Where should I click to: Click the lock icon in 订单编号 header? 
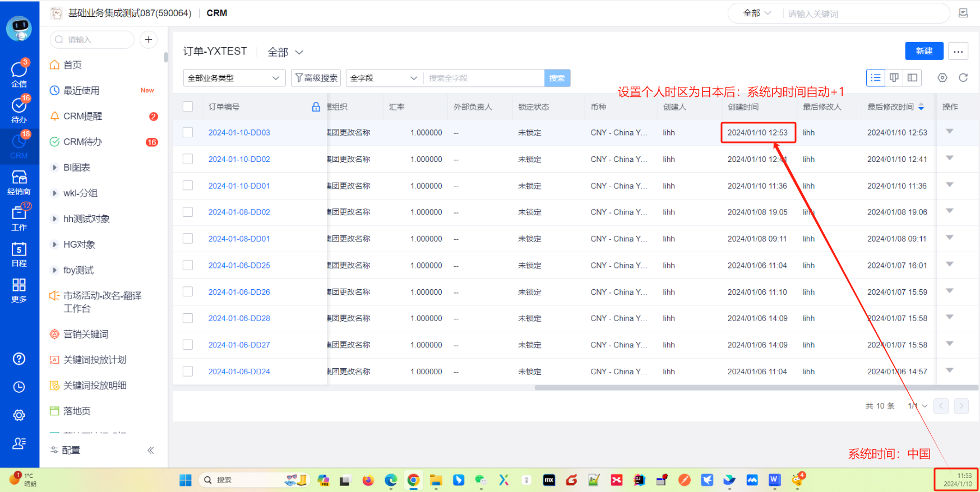pyautogui.click(x=316, y=107)
